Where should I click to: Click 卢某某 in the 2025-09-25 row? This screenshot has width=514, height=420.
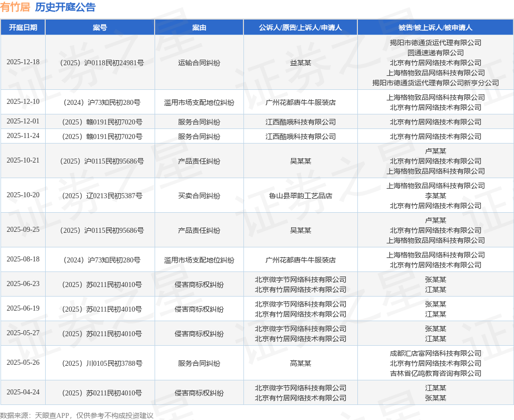(435, 220)
